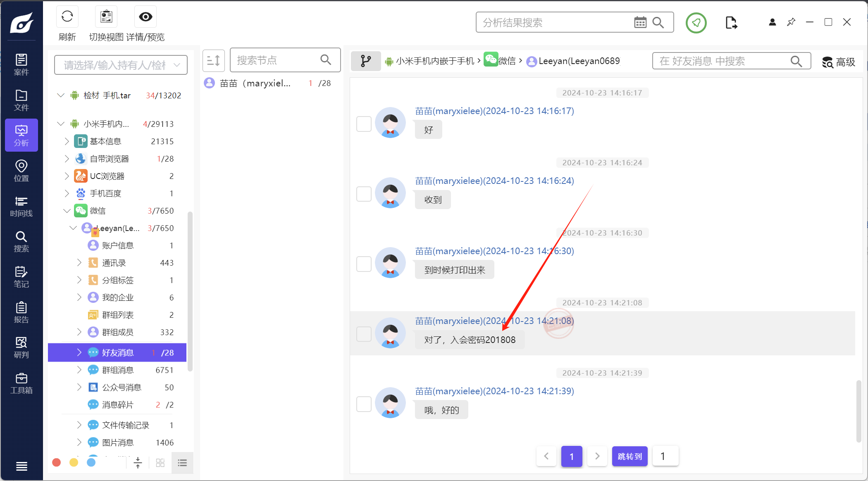Screen dimensions: 868x481
Task: Open the 时间线 timeline sidebar panel
Action: pos(21,206)
